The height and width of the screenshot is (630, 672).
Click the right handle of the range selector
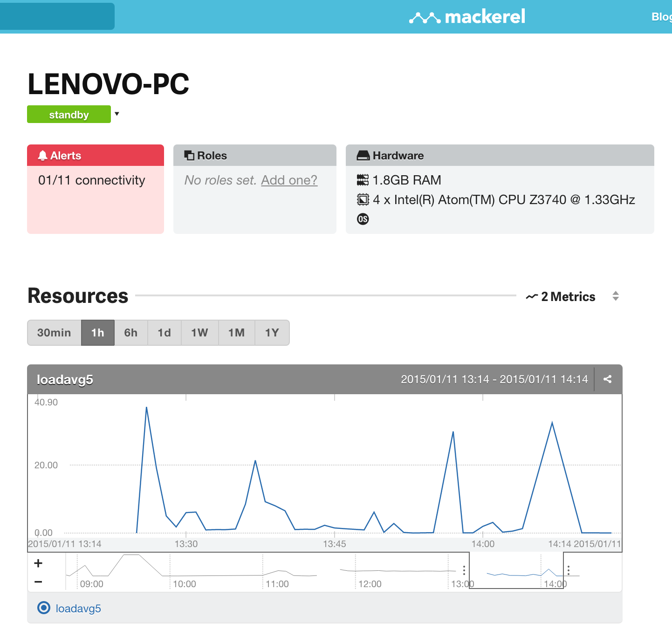(x=569, y=570)
